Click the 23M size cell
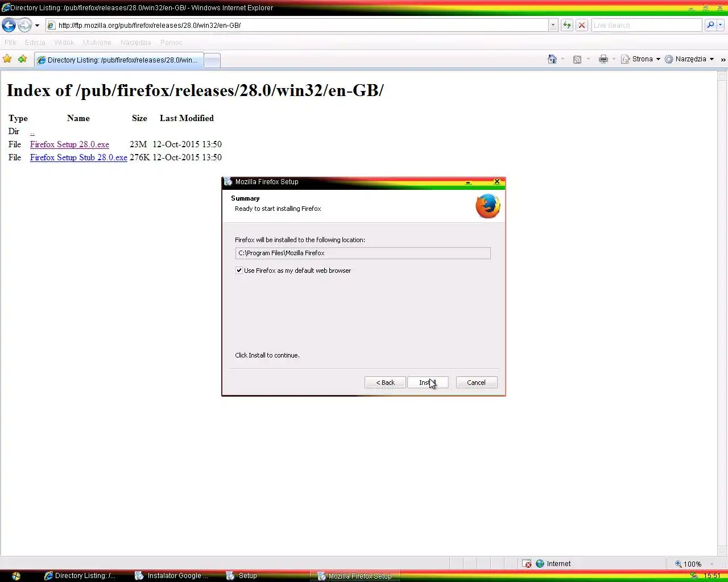 coord(138,144)
